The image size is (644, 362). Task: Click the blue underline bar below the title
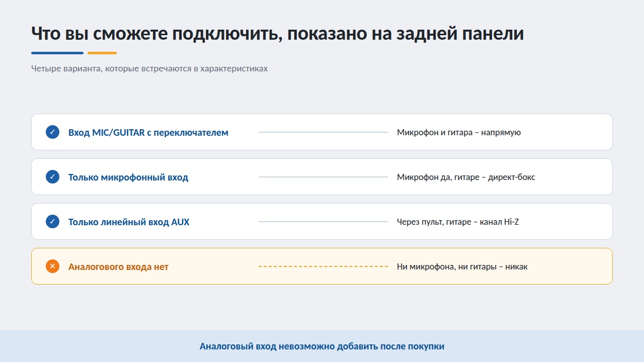57,53
